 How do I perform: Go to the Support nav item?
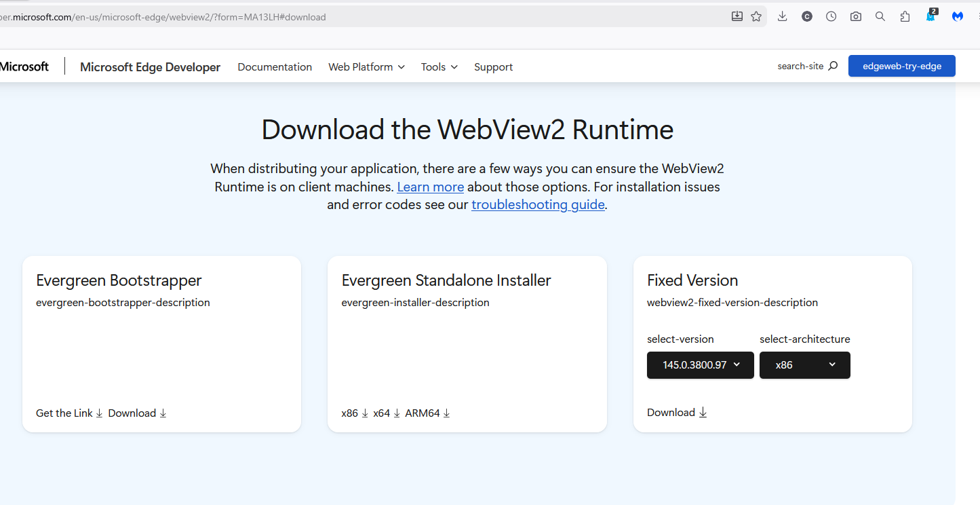pyautogui.click(x=493, y=67)
